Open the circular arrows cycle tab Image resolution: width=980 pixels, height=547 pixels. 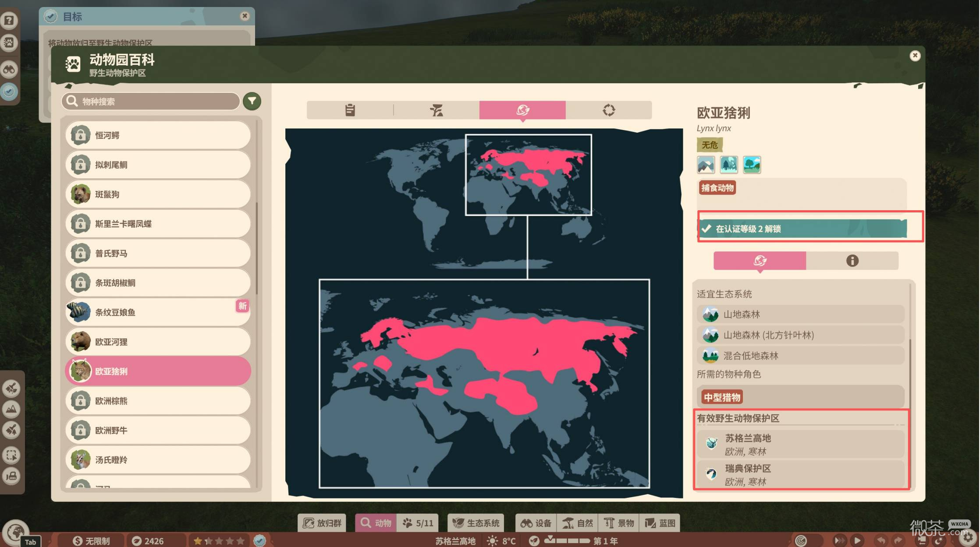[x=609, y=110]
